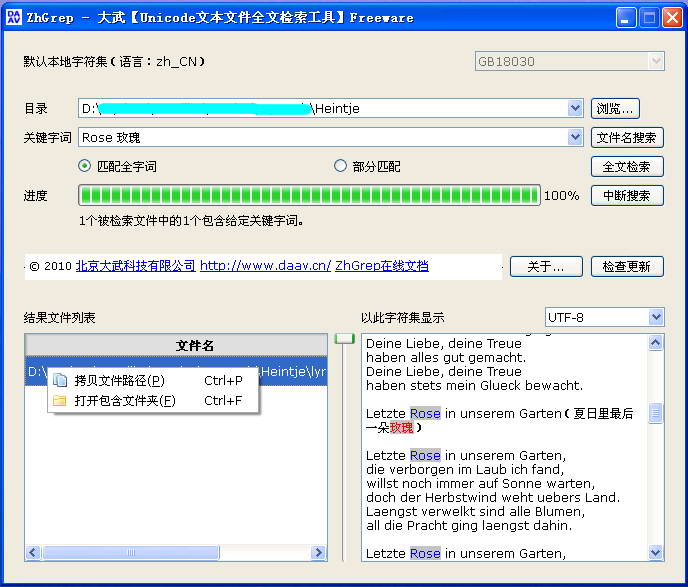
Task: Select the 匹配全字词 radio button
Action: (84, 166)
